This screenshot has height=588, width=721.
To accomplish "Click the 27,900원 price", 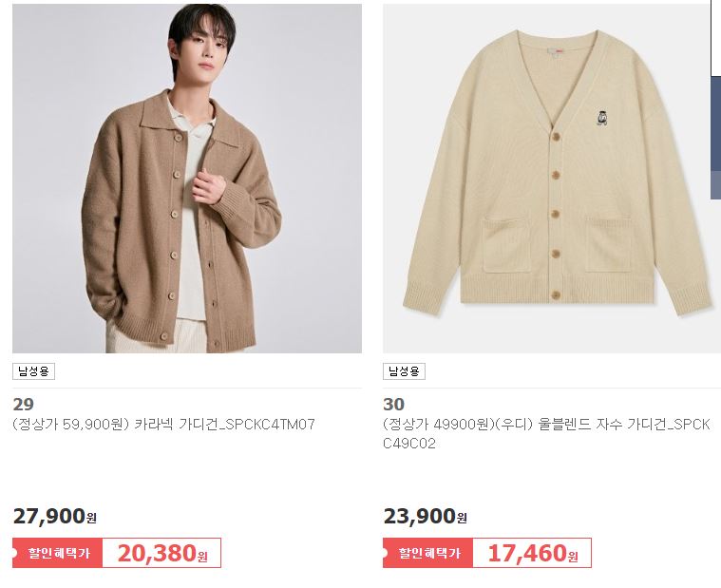I will pos(55,517).
